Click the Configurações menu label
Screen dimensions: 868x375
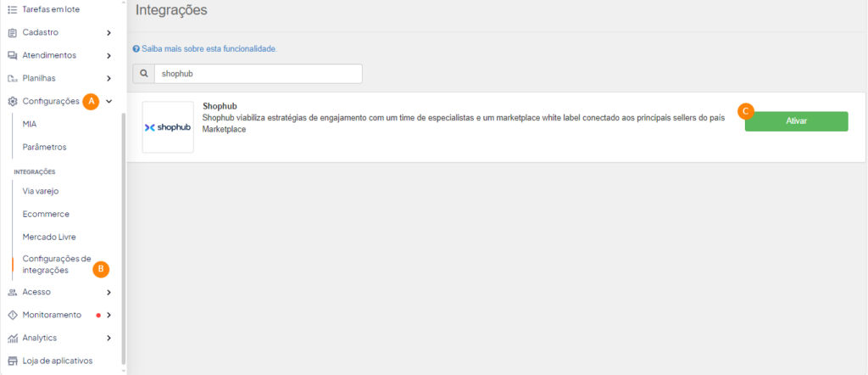click(51, 101)
